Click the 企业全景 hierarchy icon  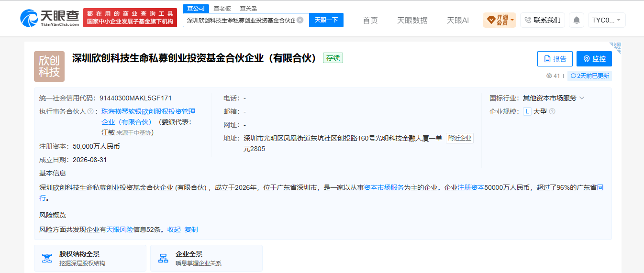coord(163,258)
